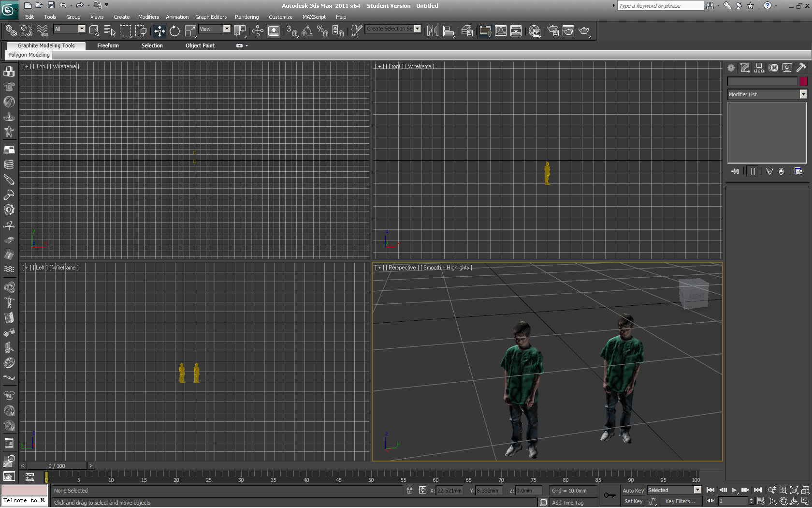The height and width of the screenshot is (508, 812).
Task: Click the Mirror tool icon
Action: (x=433, y=31)
